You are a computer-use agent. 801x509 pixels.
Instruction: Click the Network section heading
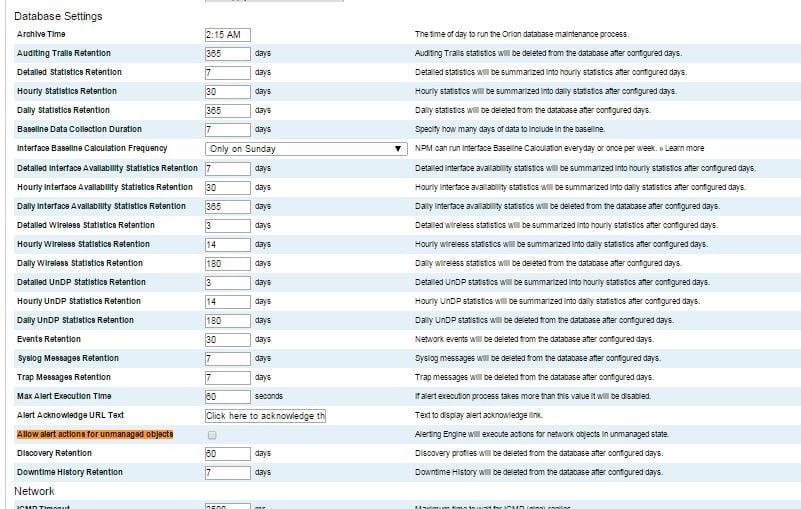34,491
